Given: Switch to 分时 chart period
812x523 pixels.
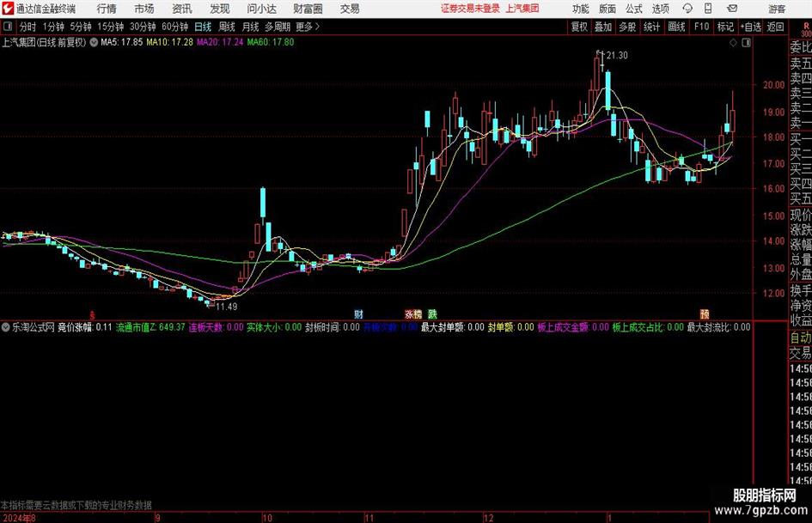Looking at the screenshot, I should [27, 27].
